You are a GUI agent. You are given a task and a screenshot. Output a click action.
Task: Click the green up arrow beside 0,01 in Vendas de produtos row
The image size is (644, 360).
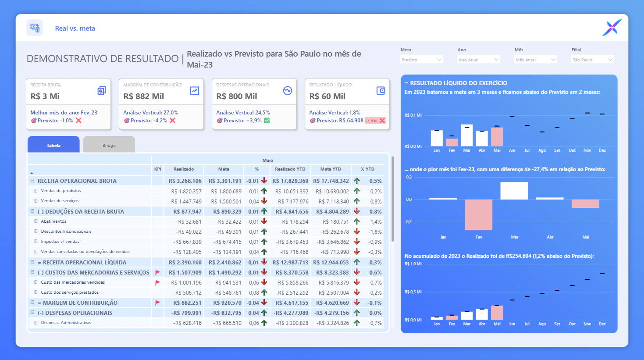pos(264,191)
